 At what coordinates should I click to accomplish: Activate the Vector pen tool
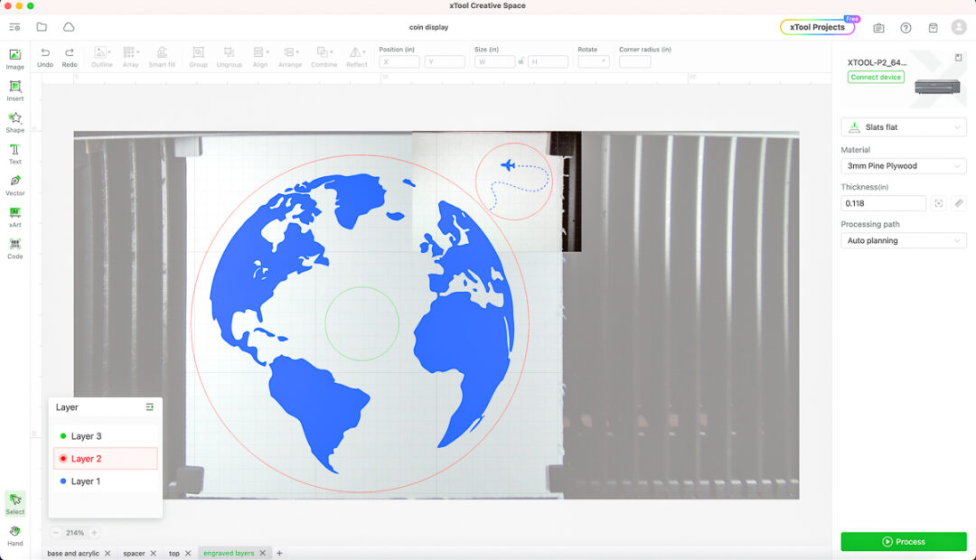(15, 185)
